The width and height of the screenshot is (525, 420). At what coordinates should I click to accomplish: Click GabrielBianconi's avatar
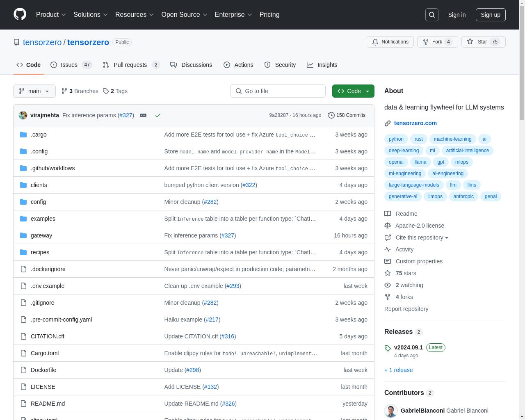click(391, 411)
